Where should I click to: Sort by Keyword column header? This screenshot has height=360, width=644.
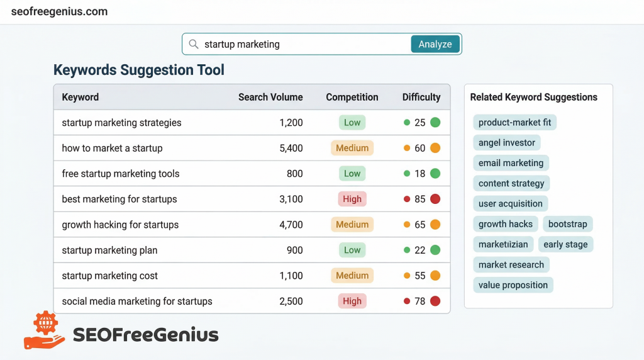click(x=80, y=98)
